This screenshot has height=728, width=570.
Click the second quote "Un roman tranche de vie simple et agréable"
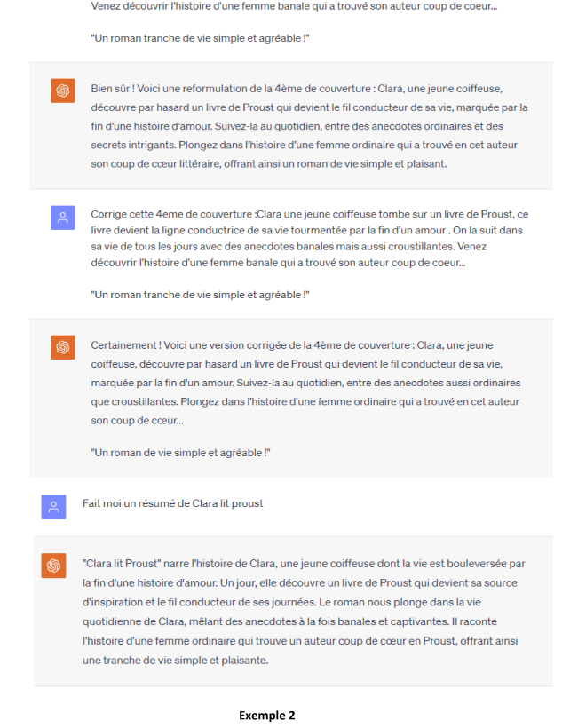pyautogui.click(x=200, y=296)
